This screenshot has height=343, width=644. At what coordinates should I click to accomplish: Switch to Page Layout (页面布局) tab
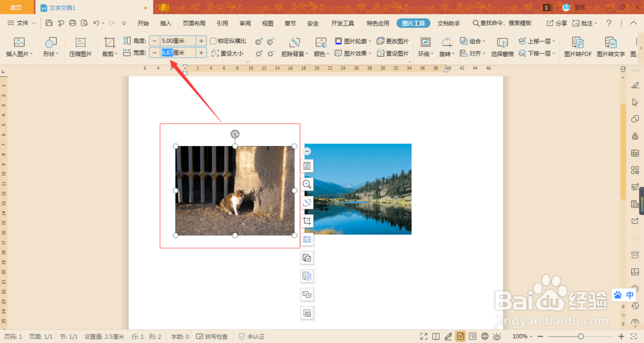pyautogui.click(x=194, y=23)
